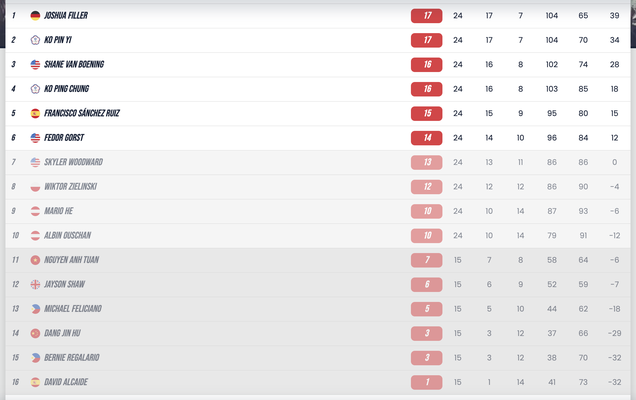Viewport: 636px width, 400px height.
Task: Click Nguyen Anh Tuan's points badge showing 7
Action: pos(427,260)
